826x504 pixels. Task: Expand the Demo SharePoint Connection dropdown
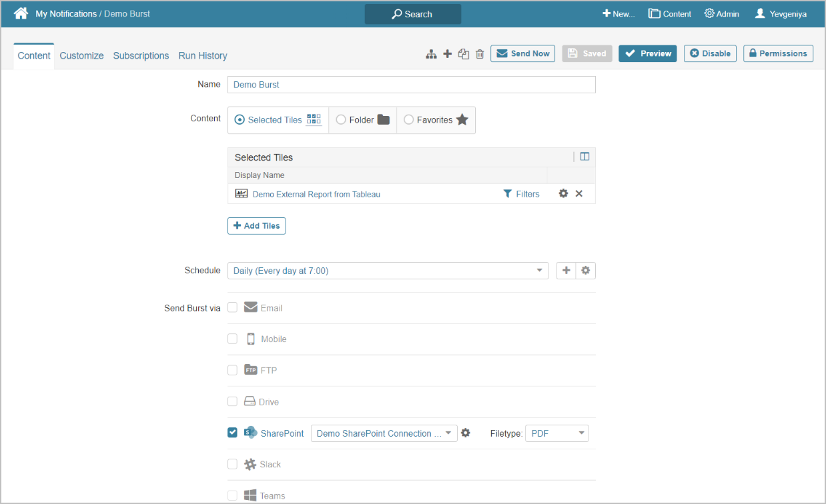pyautogui.click(x=384, y=433)
